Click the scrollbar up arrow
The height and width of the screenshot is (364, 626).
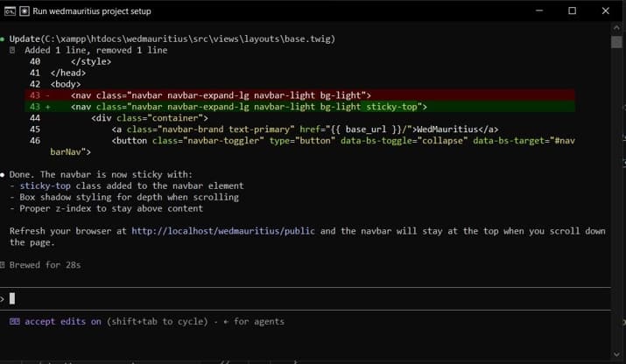616,27
